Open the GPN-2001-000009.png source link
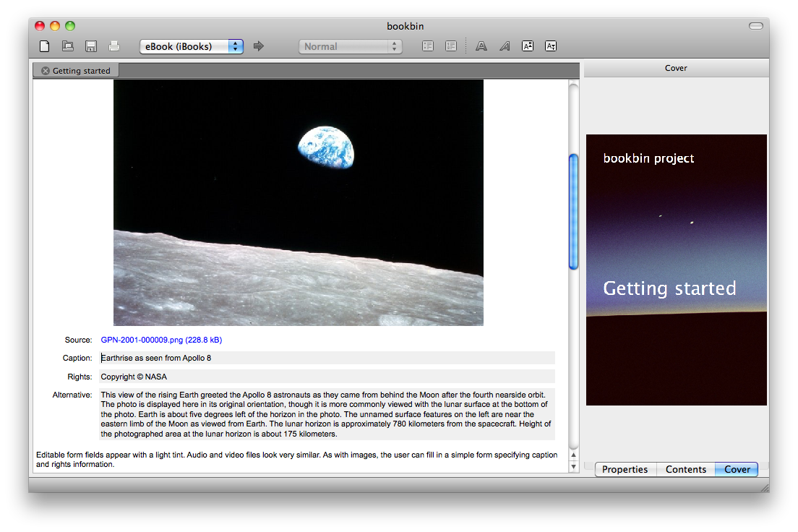 [161, 340]
